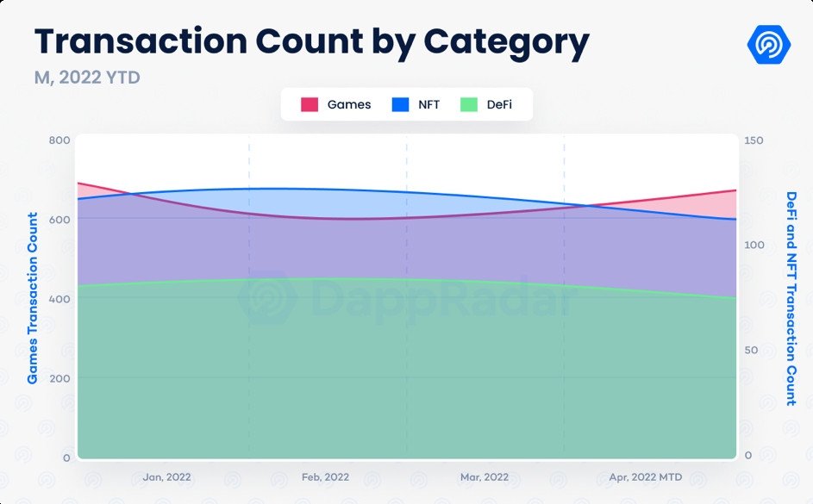
Task: Click the 400 tick on the left axis
Action: [59, 300]
